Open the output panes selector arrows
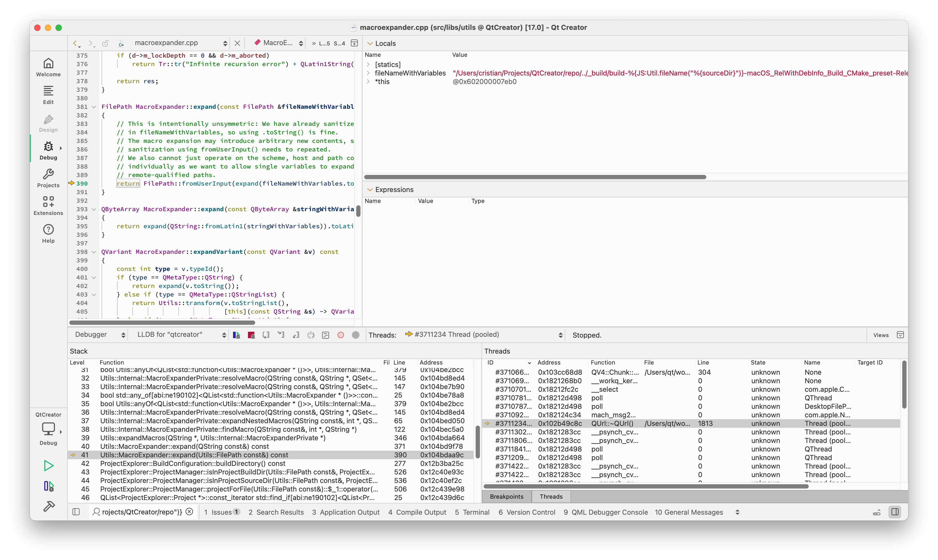 (x=737, y=513)
